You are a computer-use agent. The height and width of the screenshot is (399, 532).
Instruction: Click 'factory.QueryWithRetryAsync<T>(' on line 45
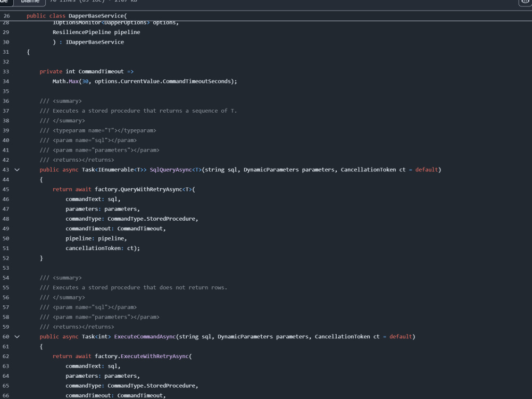145,189
